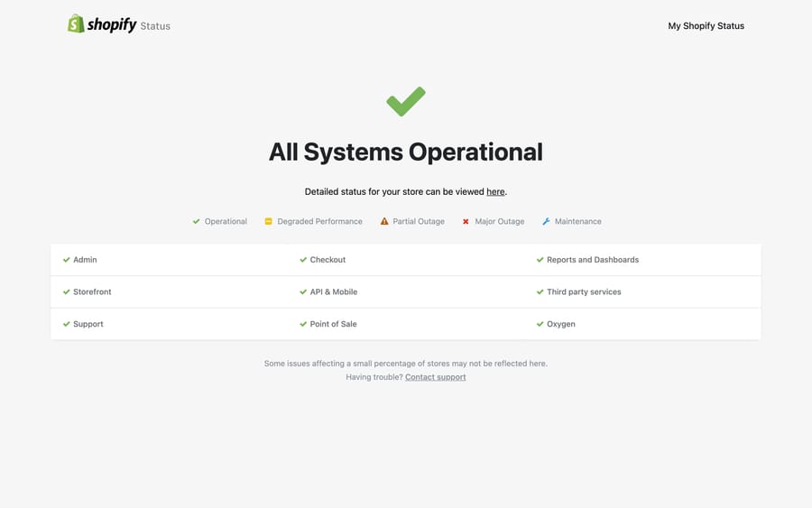Screen dimensions: 812x508
Task: Click the Partial Outage warning triangle icon
Action: coord(384,222)
